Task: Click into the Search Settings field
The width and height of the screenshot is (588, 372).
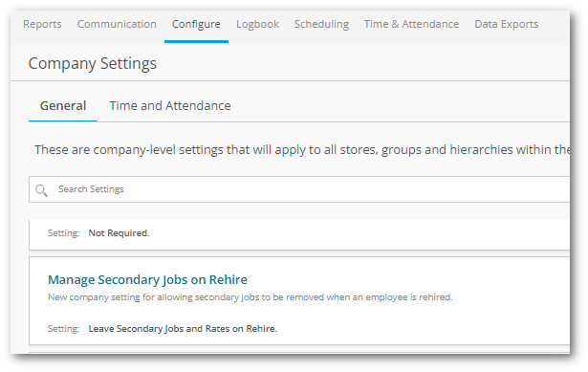Action: (299, 189)
